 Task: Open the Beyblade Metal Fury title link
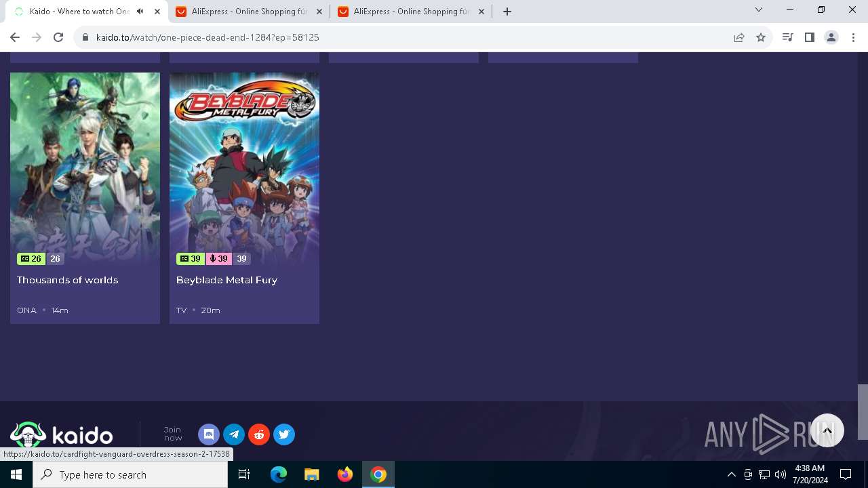tap(226, 280)
